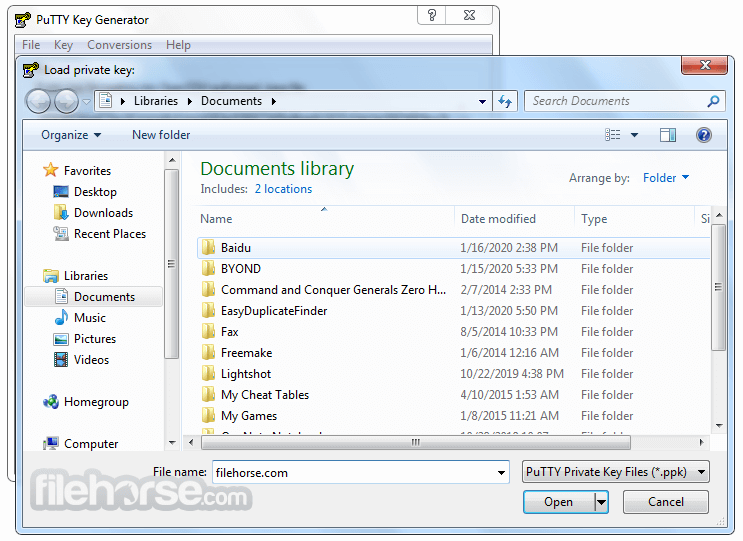Click the Videos film icon in the sidebar
Viewport: 743px width, 541px height.
point(61,360)
